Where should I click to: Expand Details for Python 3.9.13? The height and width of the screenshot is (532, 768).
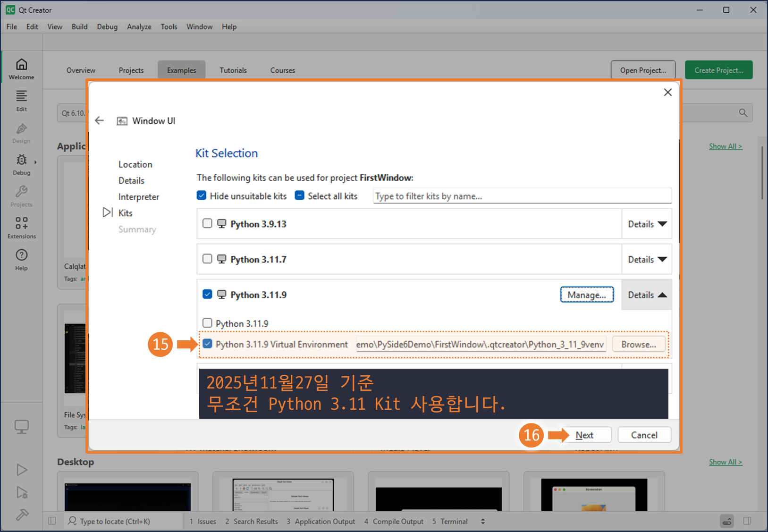click(647, 224)
